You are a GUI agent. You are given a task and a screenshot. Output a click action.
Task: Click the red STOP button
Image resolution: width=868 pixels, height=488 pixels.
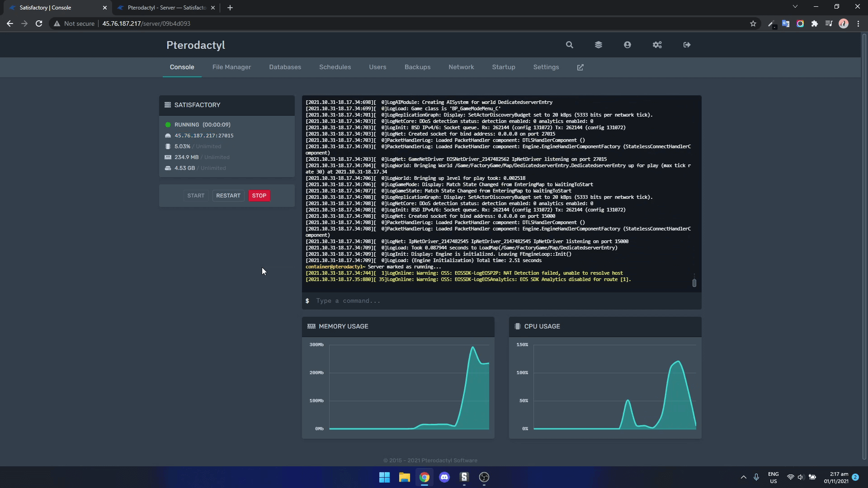click(259, 196)
